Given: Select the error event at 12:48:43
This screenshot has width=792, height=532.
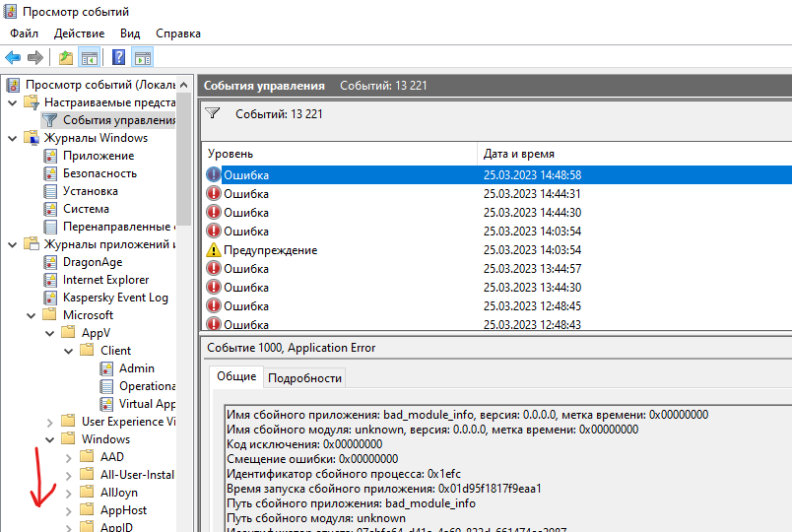Looking at the screenshot, I should pos(497,324).
